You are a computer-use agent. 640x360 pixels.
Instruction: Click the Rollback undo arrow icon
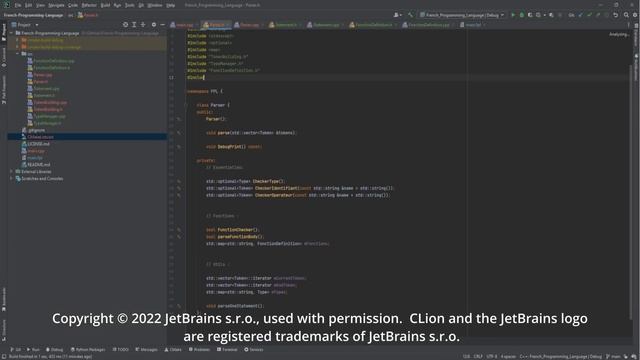coord(616,15)
